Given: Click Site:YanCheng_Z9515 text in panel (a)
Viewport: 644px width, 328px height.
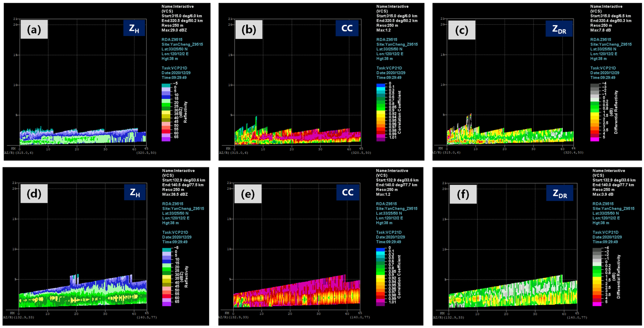Looking at the screenshot, I should (182, 44).
